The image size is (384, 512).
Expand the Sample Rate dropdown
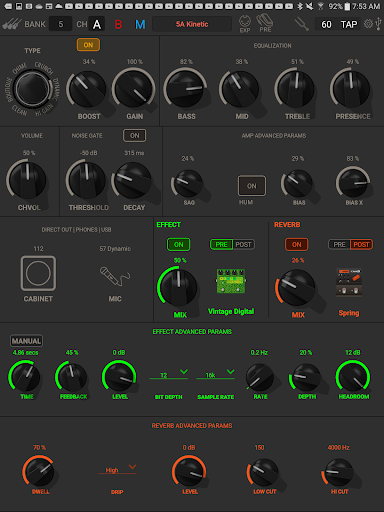pos(215,375)
